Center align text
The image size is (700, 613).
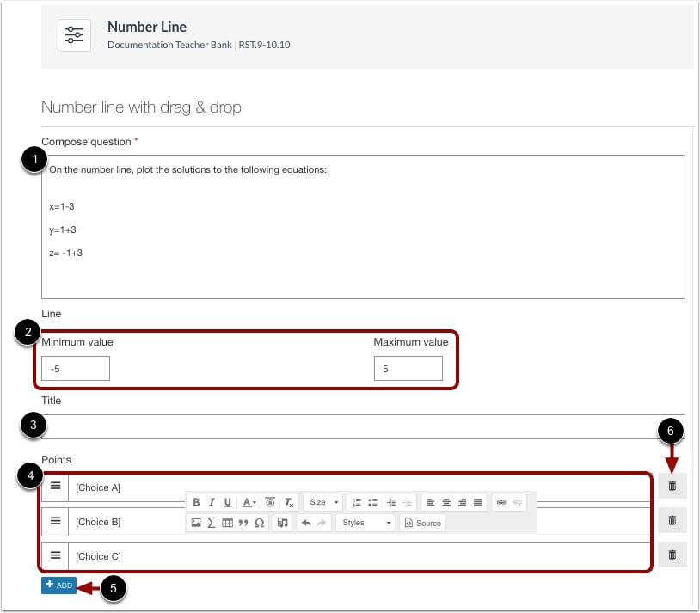(x=446, y=502)
